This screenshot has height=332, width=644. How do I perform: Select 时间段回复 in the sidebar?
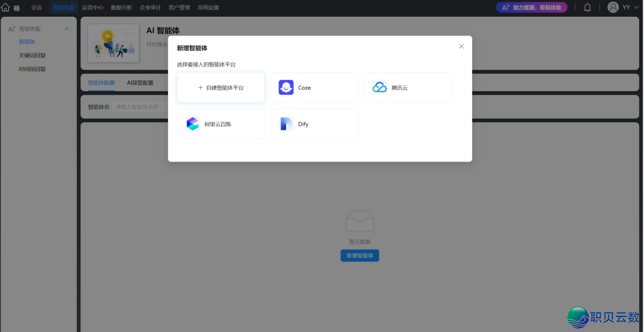(32, 69)
